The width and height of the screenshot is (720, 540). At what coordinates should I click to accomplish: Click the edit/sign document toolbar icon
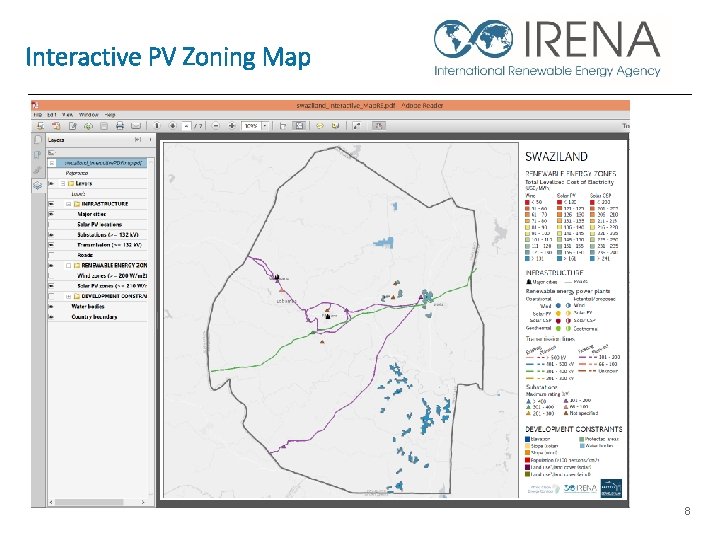(x=73, y=125)
